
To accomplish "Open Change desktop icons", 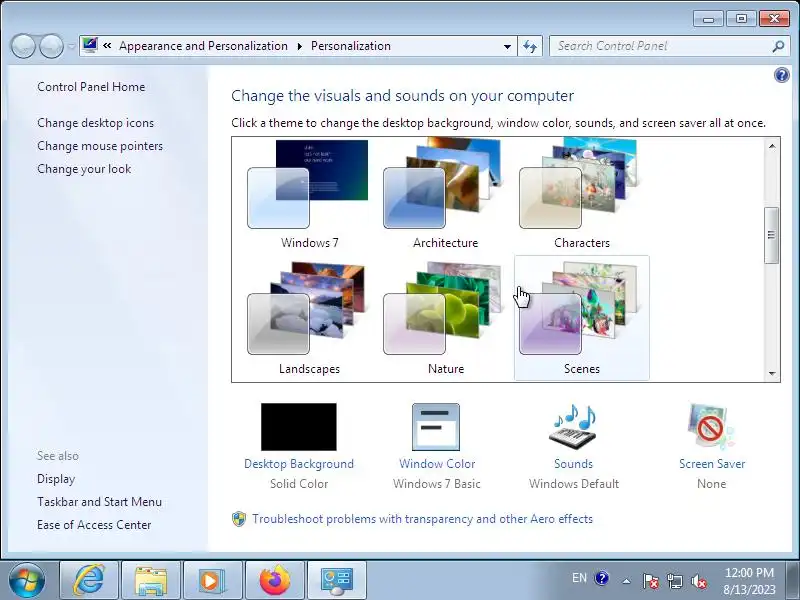I will coord(95,123).
